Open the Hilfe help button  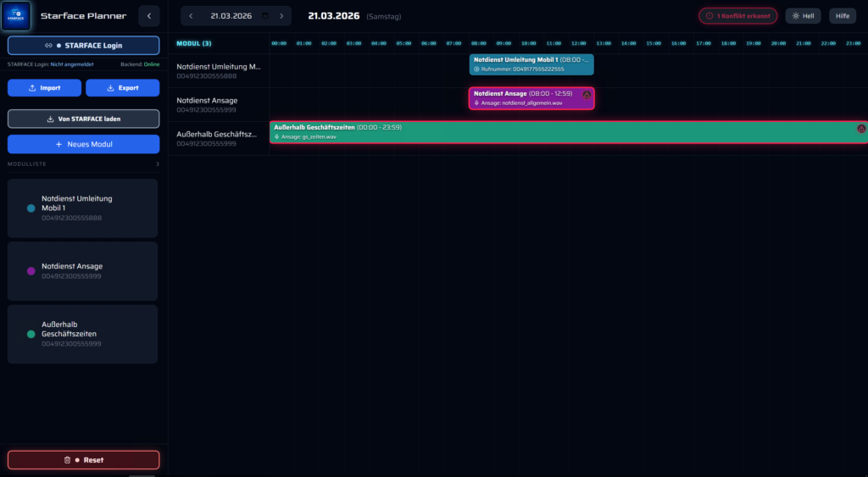click(x=842, y=16)
